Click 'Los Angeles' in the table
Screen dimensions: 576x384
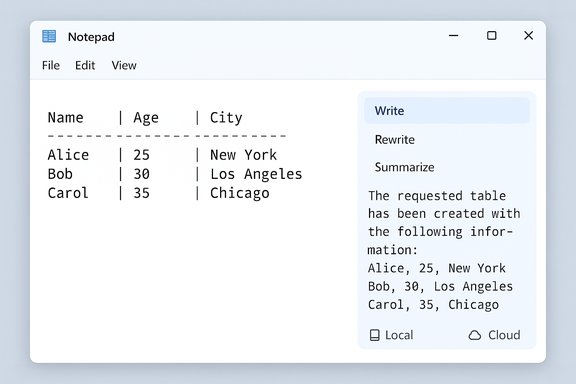256,174
